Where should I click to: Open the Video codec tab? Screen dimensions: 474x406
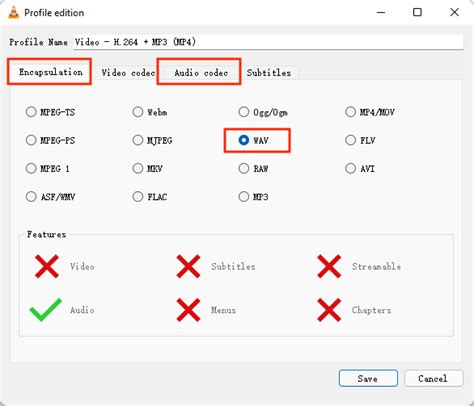(x=128, y=73)
